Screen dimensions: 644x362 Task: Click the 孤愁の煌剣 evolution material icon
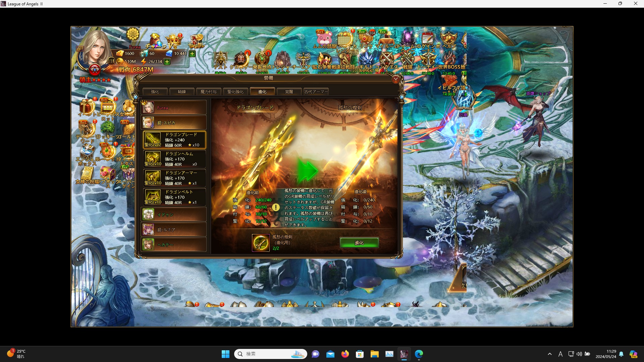click(261, 243)
